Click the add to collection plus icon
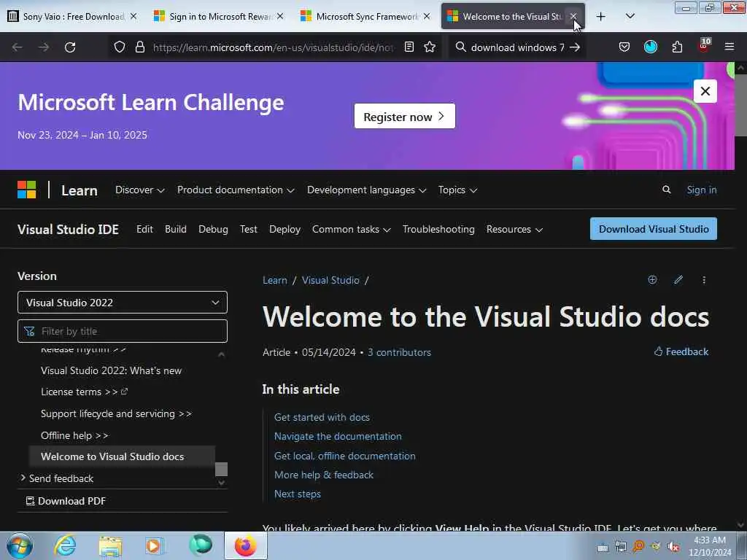Viewport: 747px width, 560px height. (x=652, y=279)
